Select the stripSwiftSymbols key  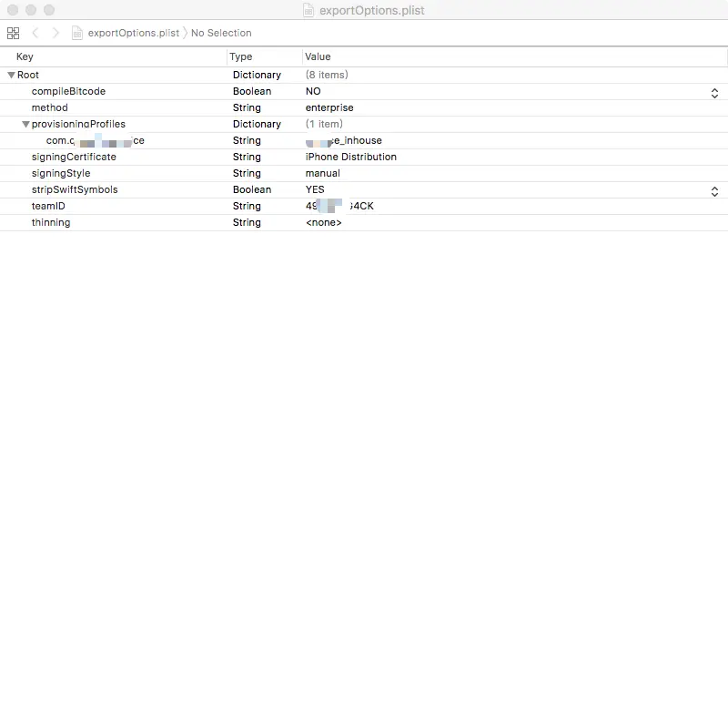coord(75,189)
